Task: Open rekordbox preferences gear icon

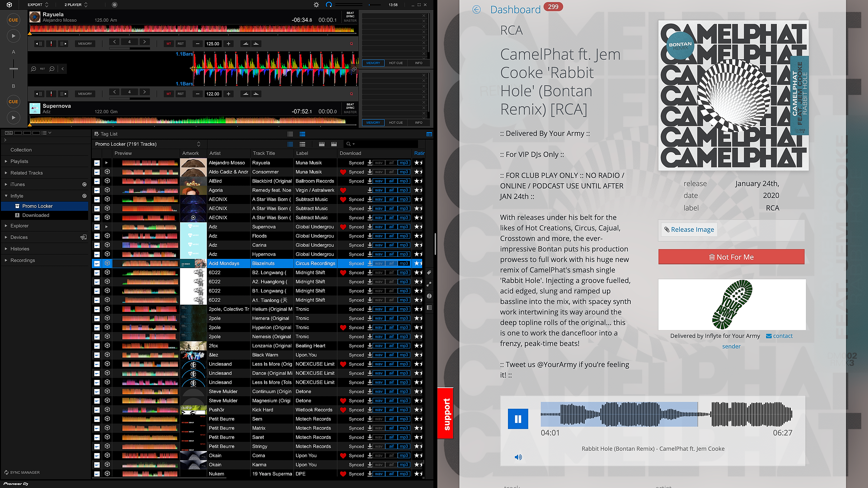Action: click(x=316, y=5)
